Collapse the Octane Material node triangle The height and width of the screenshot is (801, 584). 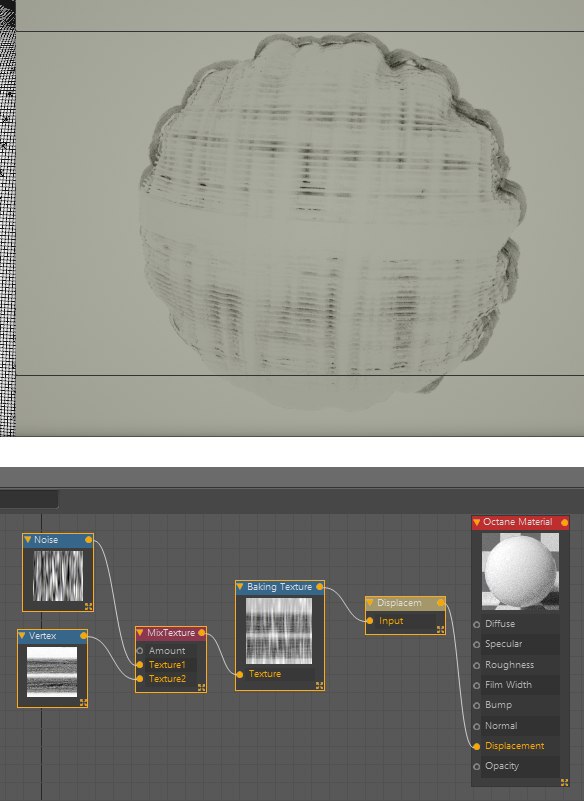477,522
